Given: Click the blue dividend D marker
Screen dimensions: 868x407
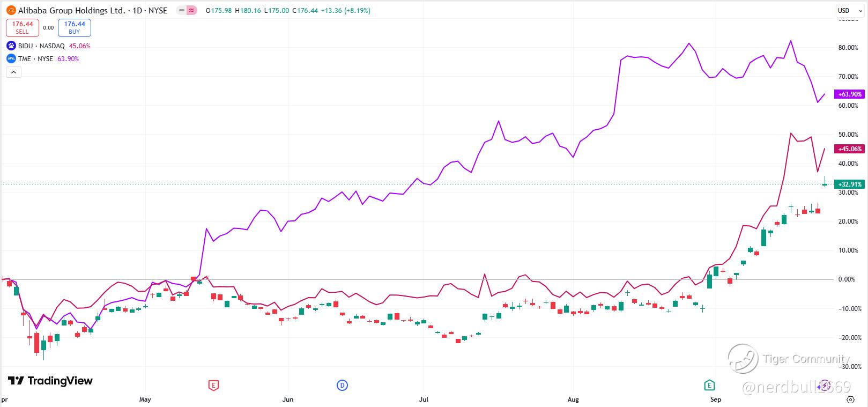Looking at the screenshot, I should tap(342, 385).
